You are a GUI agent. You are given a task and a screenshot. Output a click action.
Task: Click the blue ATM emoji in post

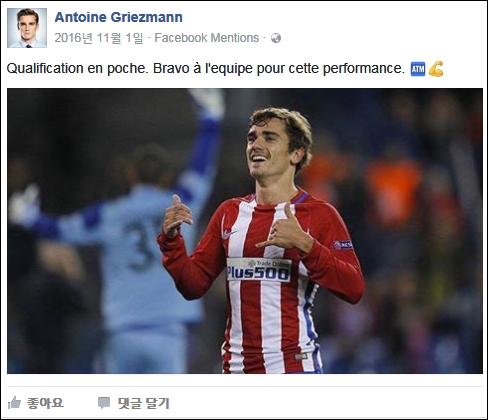[418, 69]
